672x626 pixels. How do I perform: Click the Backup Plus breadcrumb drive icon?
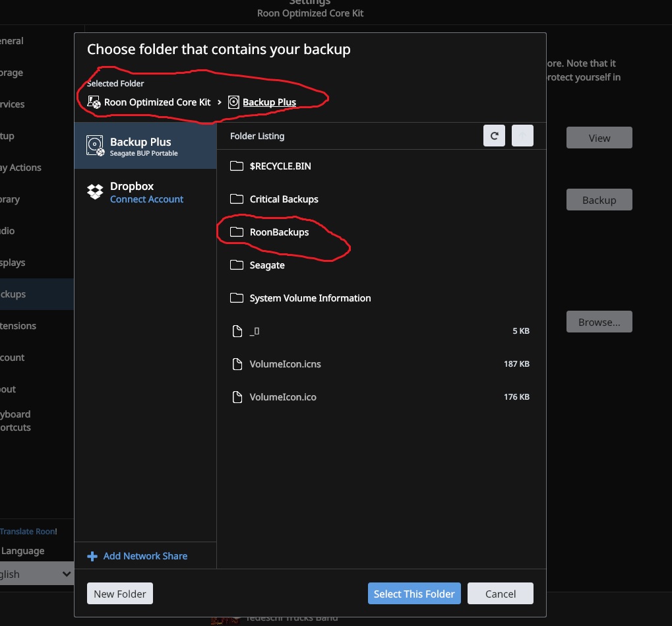tap(233, 102)
